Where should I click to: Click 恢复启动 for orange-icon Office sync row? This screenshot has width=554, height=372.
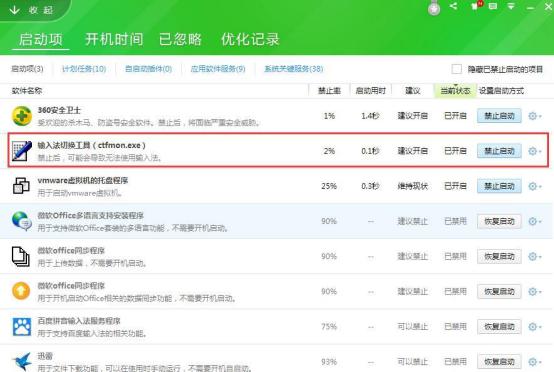(499, 291)
